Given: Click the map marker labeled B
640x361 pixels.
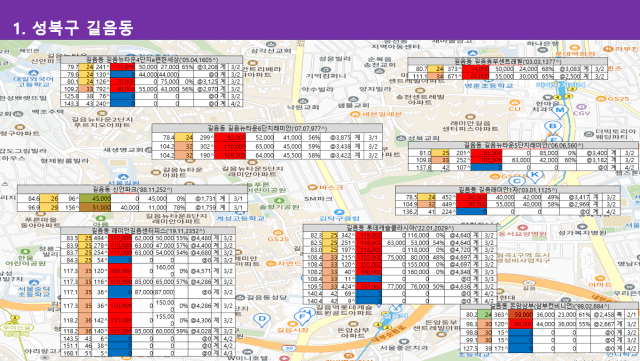Looking at the screenshot, I should pos(553,127).
